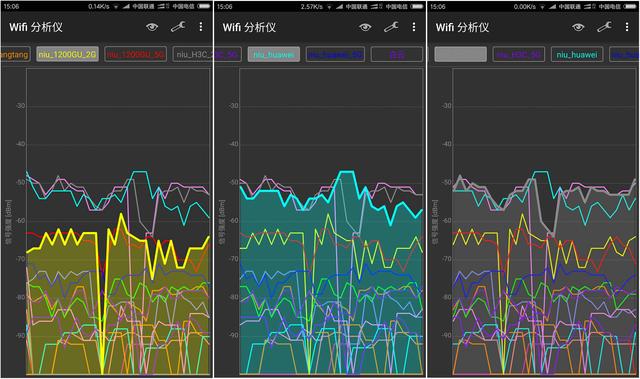Screen dimensions: 640x379
Task: Tap the 15:06 clock in right status bar
Action: pyautogui.click(x=438, y=7)
